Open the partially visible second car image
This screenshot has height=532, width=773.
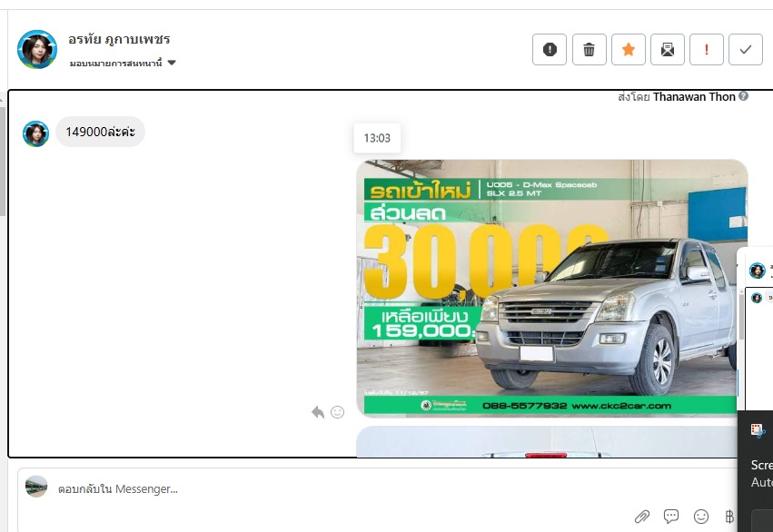click(546, 442)
